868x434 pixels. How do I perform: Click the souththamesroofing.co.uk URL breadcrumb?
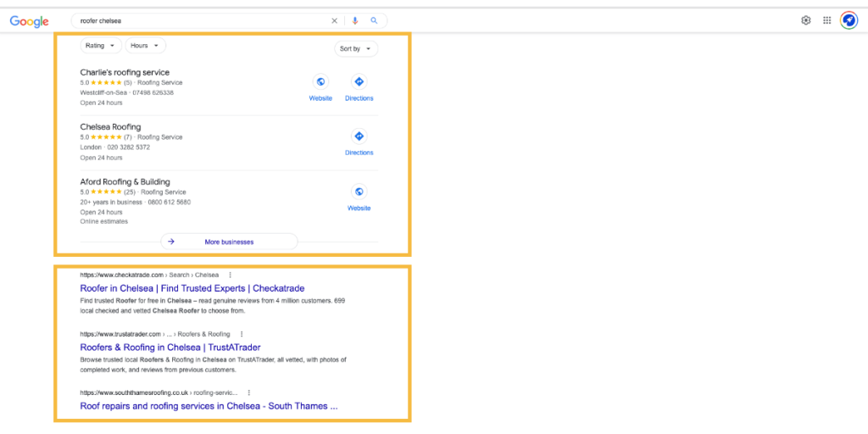[159, 392]
